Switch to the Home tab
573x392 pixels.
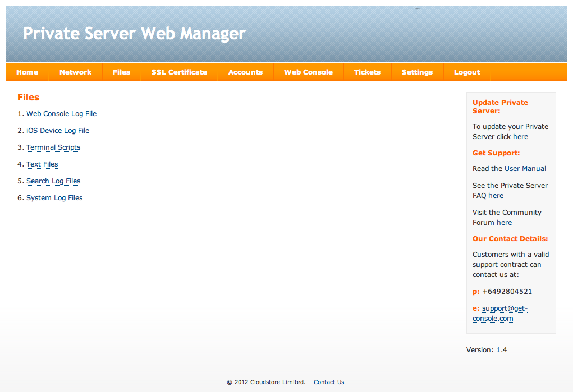tap(27, 72)
